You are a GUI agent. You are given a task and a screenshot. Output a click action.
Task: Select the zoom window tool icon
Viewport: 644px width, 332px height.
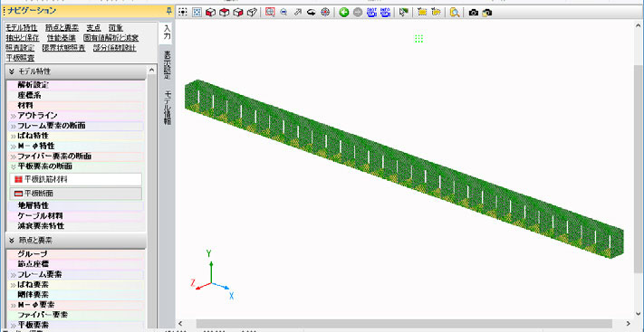pos(269,13)
